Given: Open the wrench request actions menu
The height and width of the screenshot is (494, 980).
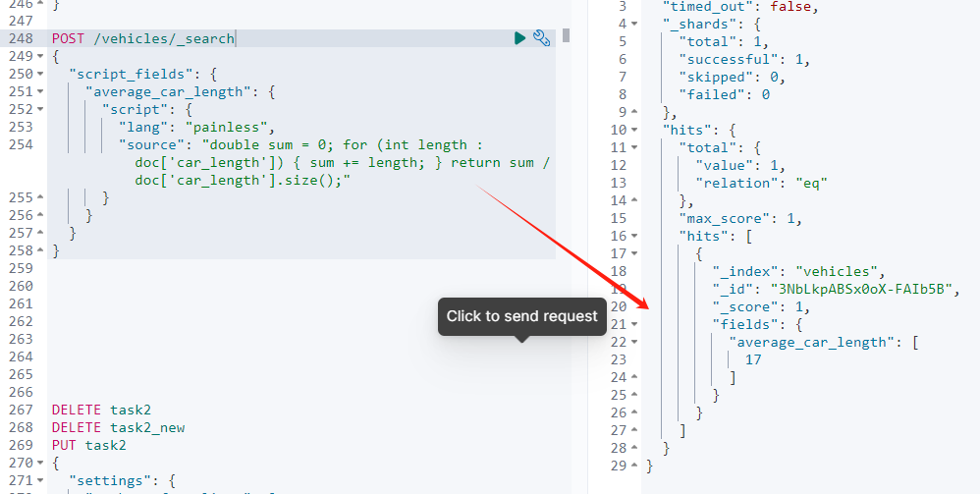Looking at the screenshot, I should click(541, 38).
